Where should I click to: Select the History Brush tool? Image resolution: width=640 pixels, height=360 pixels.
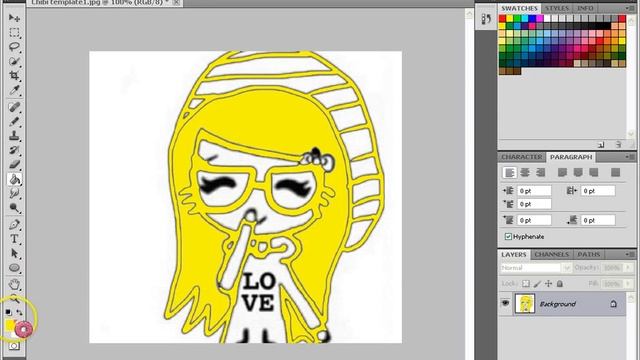point(14,150)
